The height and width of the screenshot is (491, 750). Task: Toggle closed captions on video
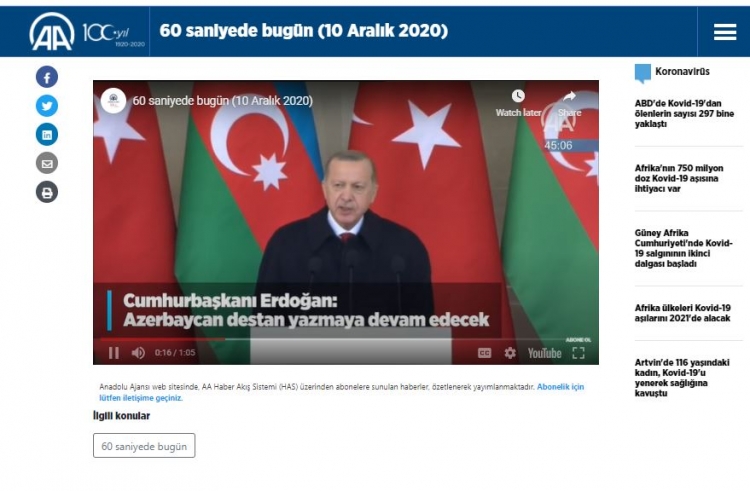point(484,353)
